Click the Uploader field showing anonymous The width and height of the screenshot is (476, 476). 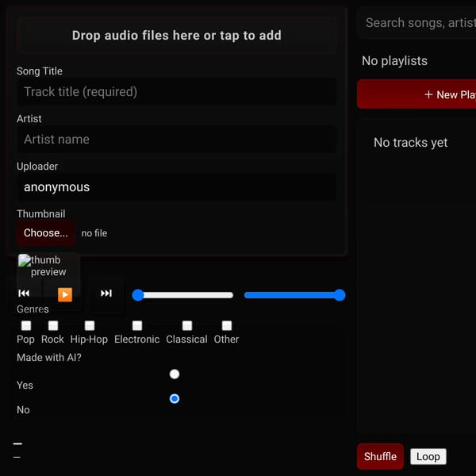click(x=177, y=187)
